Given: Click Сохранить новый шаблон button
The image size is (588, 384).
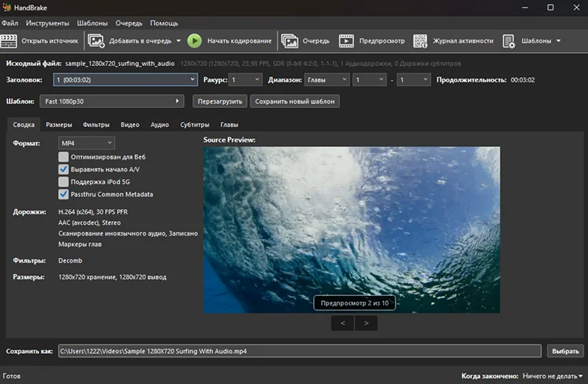Looking at the screenshot, I should pos(295,101).
